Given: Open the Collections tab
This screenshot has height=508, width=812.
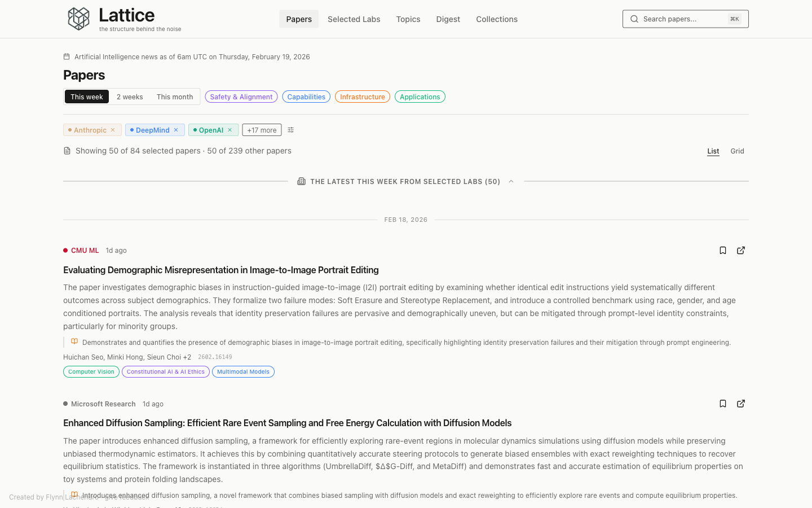Looking at the screenshot, I should pos(496,19).
